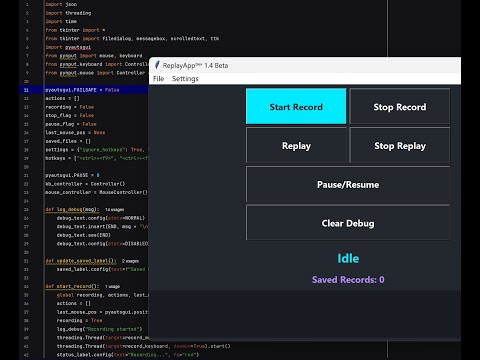Click the Clear Debug button
480x360 pixels.
coord(348,223)
